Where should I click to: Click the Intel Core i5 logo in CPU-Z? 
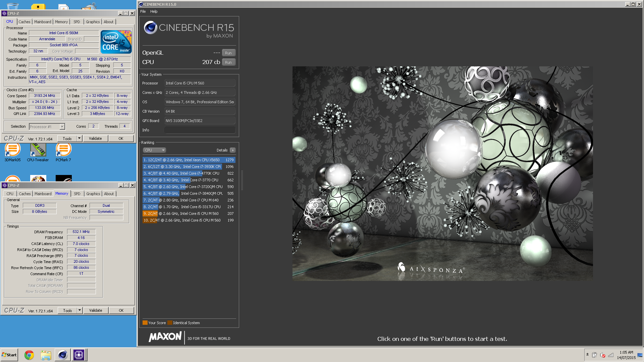click(116, 42)
